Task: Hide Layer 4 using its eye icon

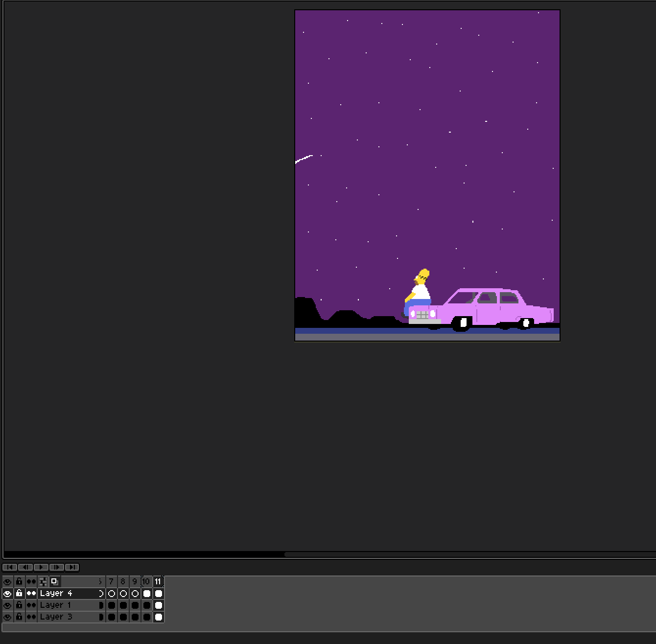Action: click(7, 593)
